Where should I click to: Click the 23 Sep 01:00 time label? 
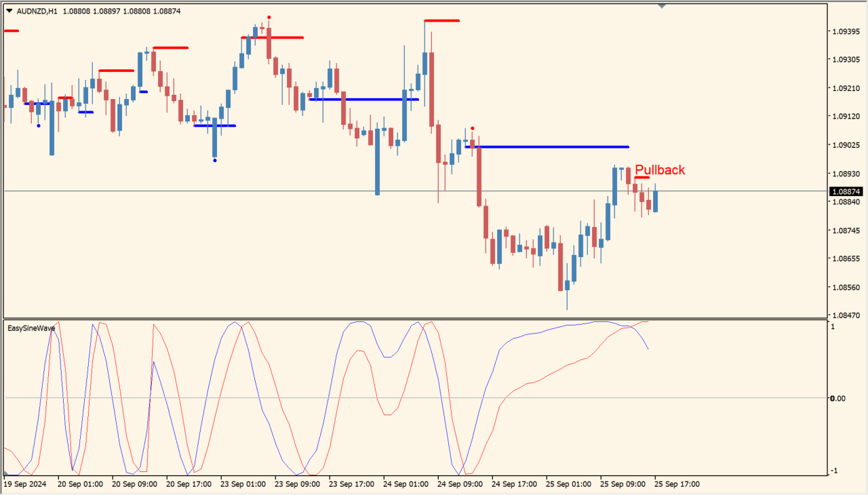tap(243, 484)
